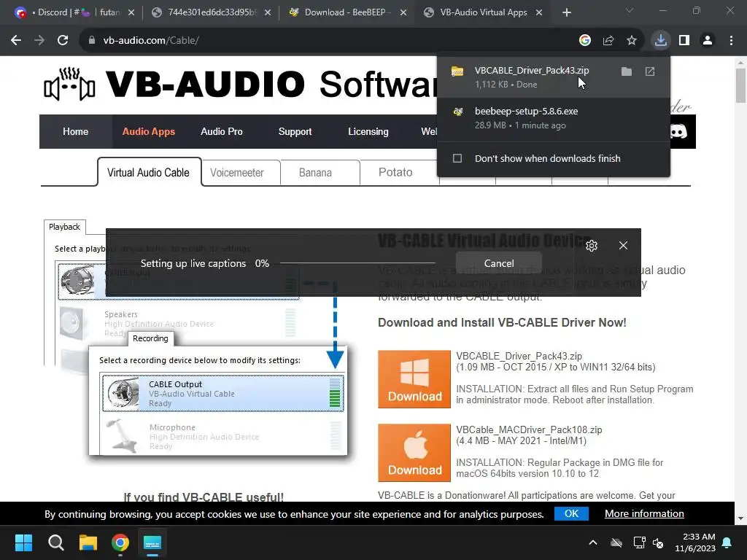Open the notifications bell
The height and width of the screenshot is (560, 747).
[x=727, y=542]
